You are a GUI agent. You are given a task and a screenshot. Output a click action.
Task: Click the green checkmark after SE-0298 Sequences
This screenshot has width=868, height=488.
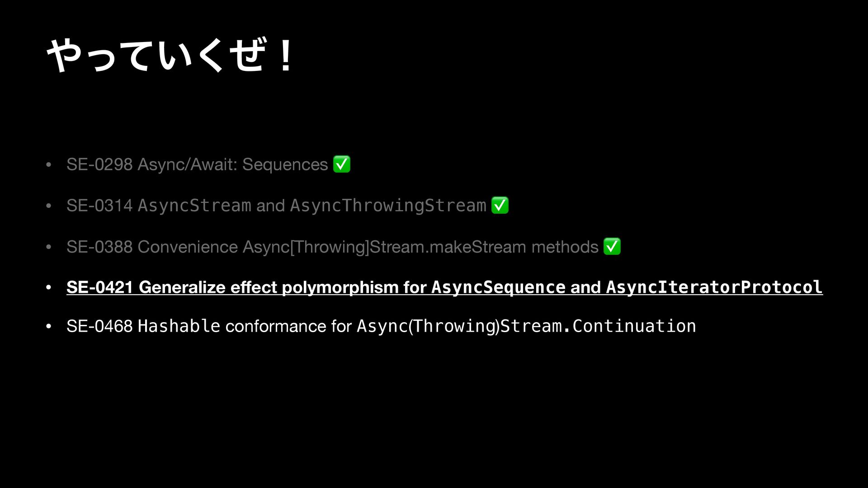coord(341,164)
